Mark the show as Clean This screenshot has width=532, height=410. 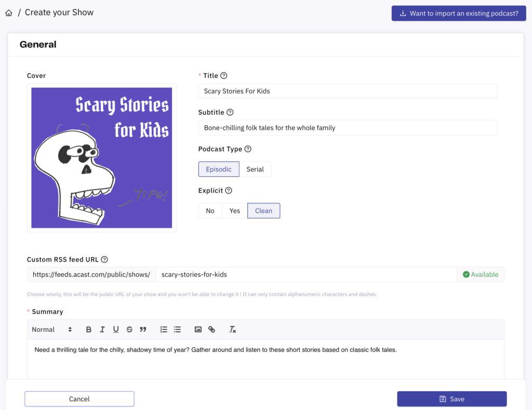coord(263,211)
